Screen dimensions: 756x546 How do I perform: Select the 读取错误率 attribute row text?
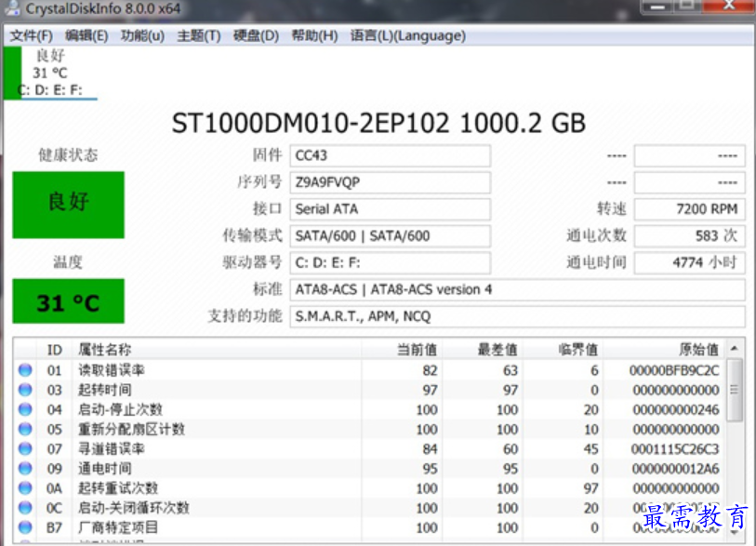pyautogui.click(x=112, y=370)
